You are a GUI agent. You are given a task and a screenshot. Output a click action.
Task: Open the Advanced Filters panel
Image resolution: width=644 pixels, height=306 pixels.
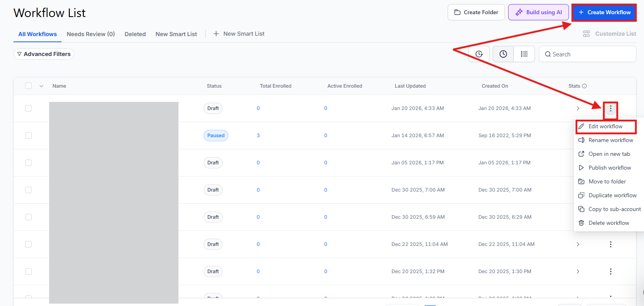point(44,54)
